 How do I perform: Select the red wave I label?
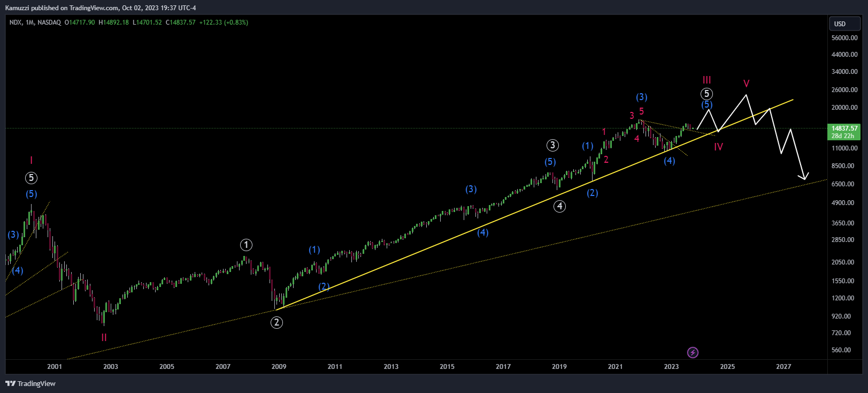click(x=32, y=160)
